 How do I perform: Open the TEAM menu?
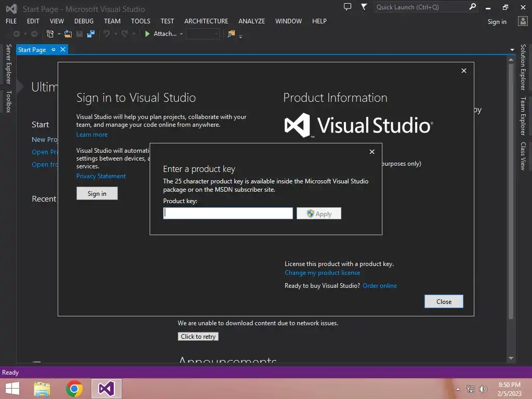click(x=112, y=21)
